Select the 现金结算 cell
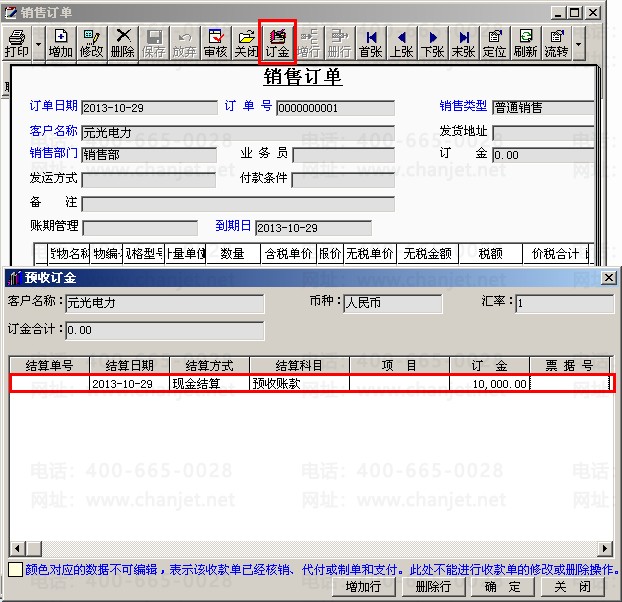Image resolution: width=622 pixels, height=602 pixels. coord(209,383)
